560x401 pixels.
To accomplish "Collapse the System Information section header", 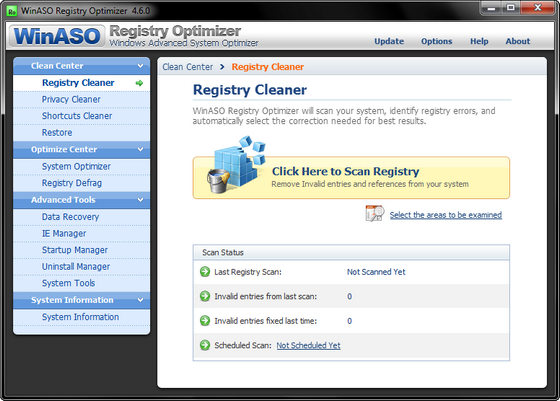I will pyautogui.click(x=140, y=300).
